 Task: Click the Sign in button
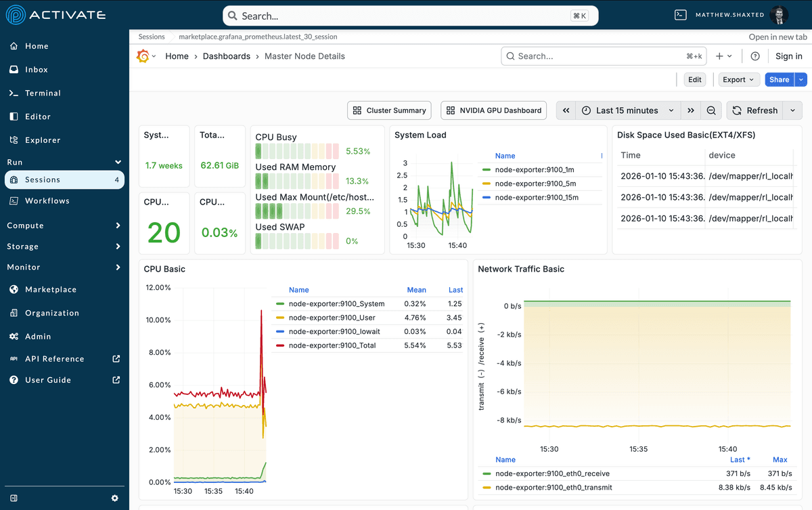789,56
